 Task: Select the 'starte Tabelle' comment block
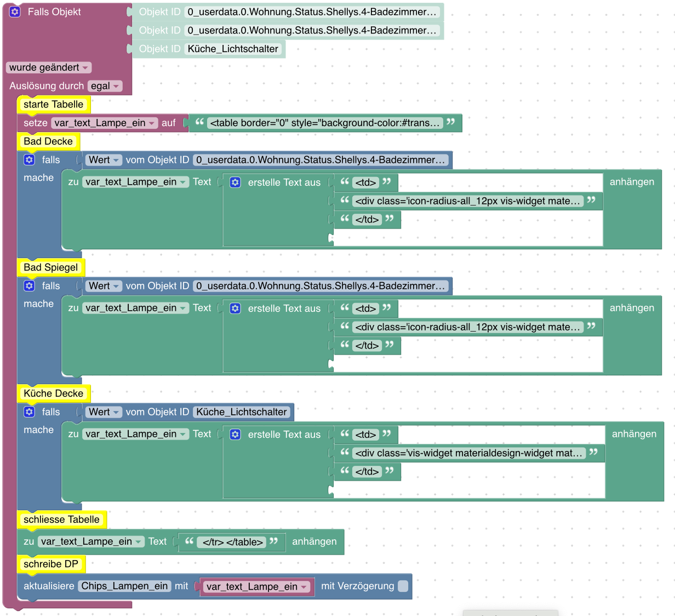pyautogui.click(x=53, y=104)
